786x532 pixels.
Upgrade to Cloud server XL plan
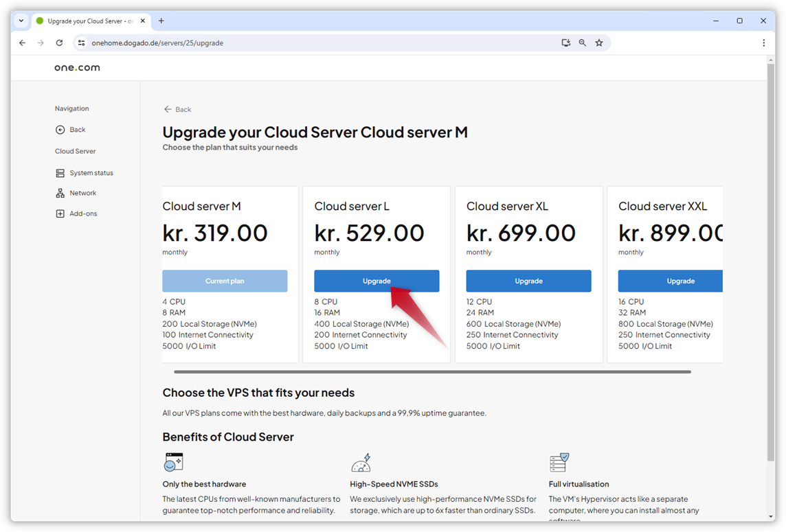[x=528, y=281]
